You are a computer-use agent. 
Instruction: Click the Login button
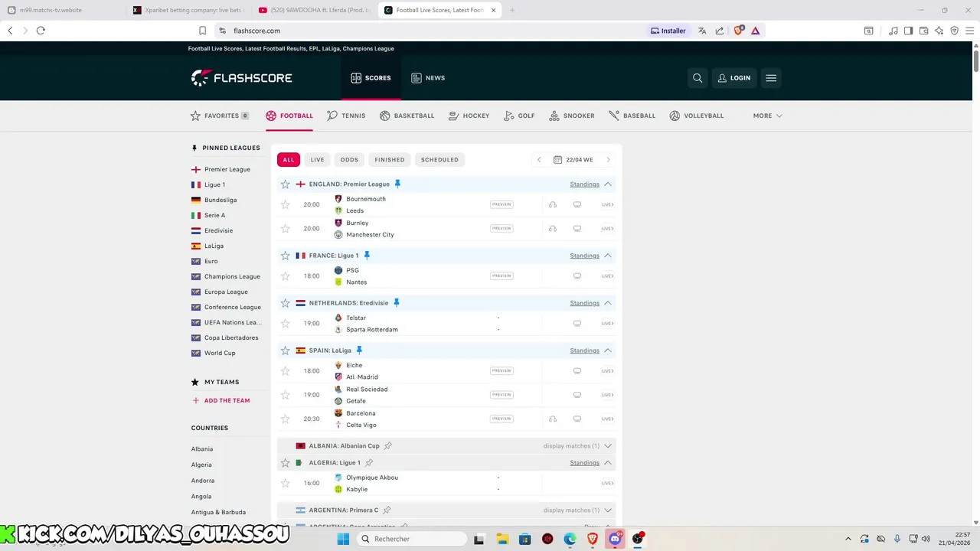[734, 78]
